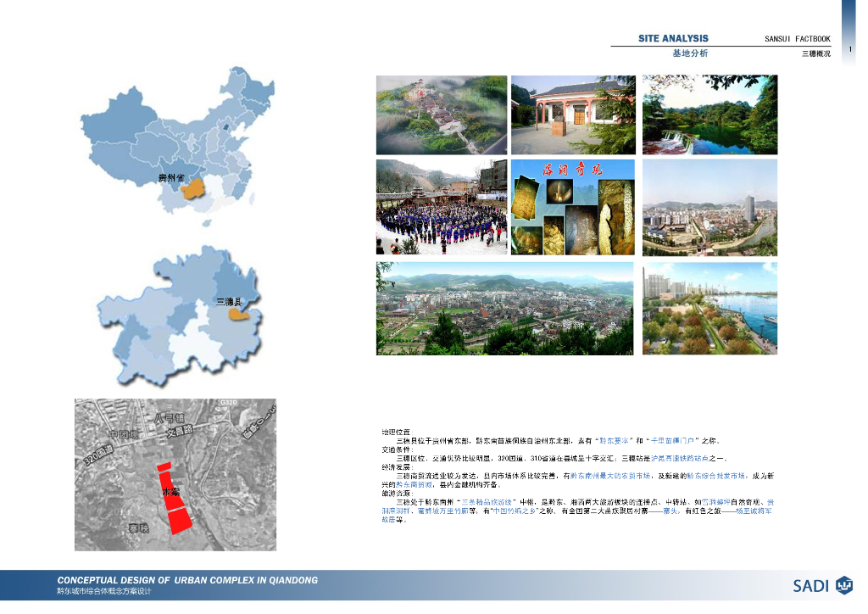Click the 'G320' highway marker
The width and height of the screenshot is (868, 614).
click(x=229, y=403)
